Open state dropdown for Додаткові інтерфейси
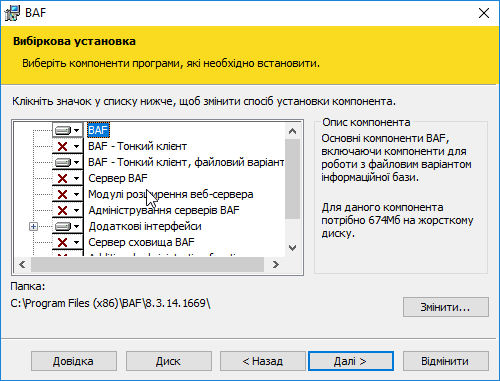The height and width of the screenshot is (381, 500). (68, 226)
